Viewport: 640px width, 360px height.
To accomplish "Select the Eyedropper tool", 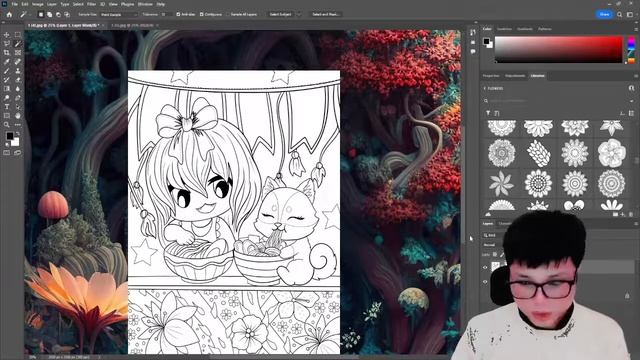I will (7, 62).
